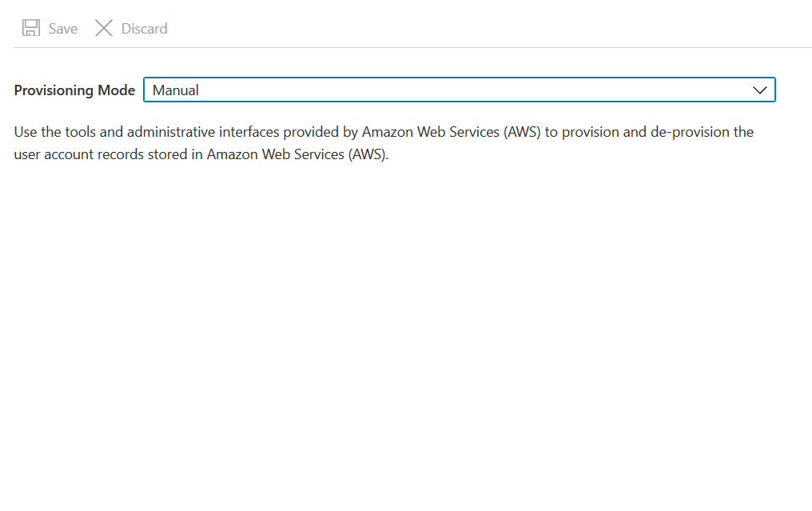Click the description text about Amazon Web Services
The width and height of the screenshot is (812, 511).
pos(384,142)
